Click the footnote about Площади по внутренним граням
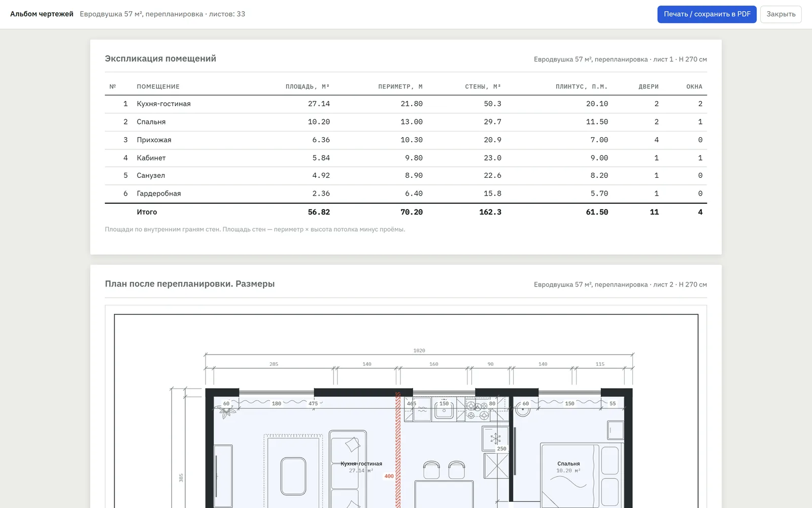812x508 pixels. click(x=255, y=230)
